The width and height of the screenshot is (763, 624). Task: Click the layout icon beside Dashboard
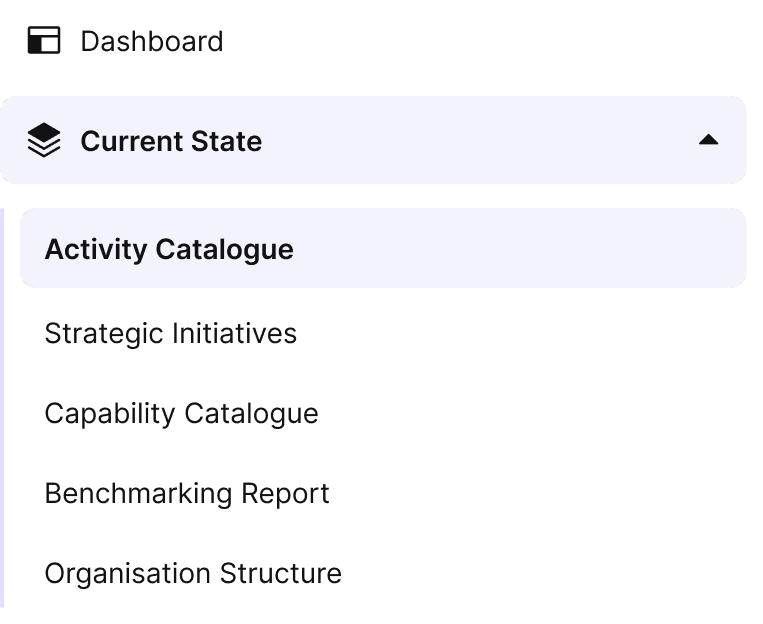44,41
